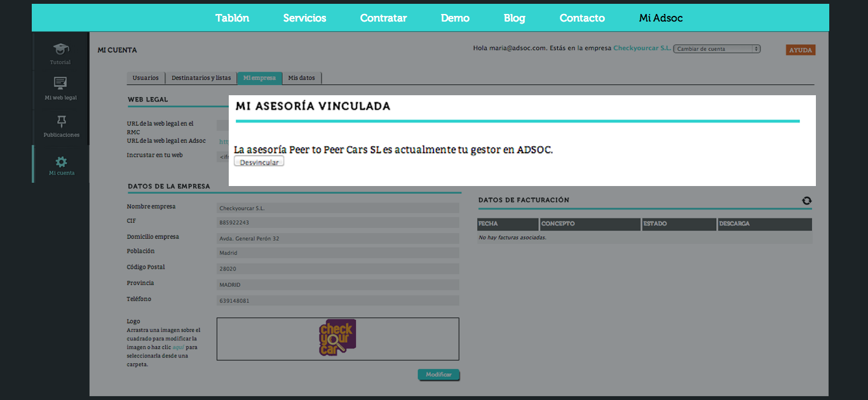Click the WEB LEGAL section heading

pyautogui.click(x=147, y=100)
